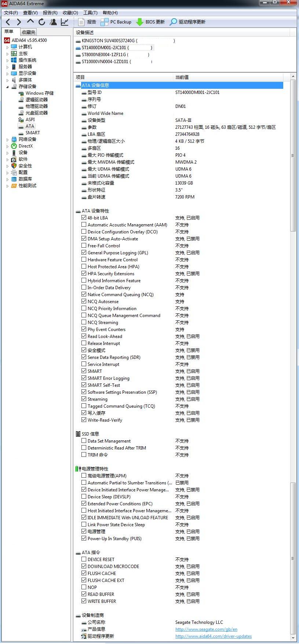This screenshot has width=299, height=644.
Task: Switch to the 收藏夹 tab
Action: pyautogui.click(x=28, y=32)
